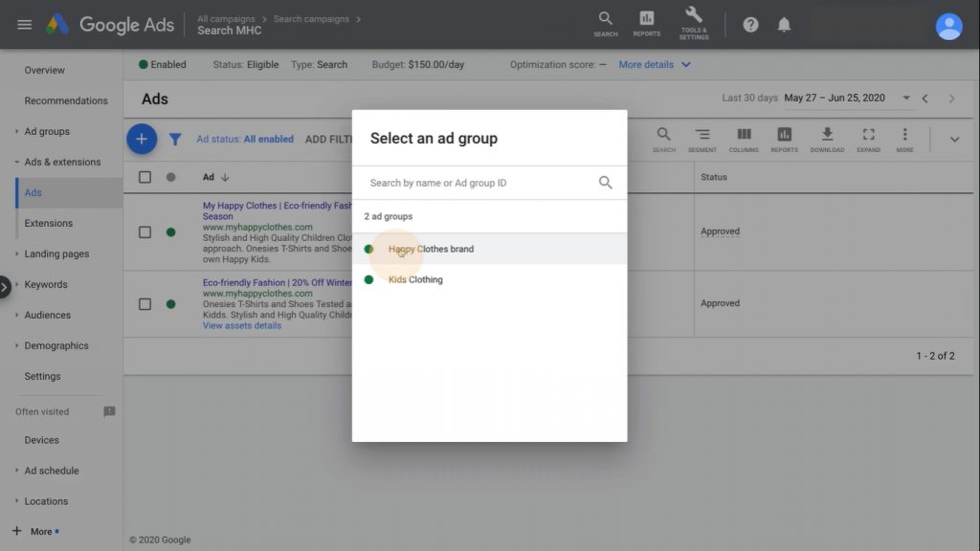Screen dimensions: 980x551
Task: Check the My Happy Clothes ad checkbox
Action: coord(145,232)
